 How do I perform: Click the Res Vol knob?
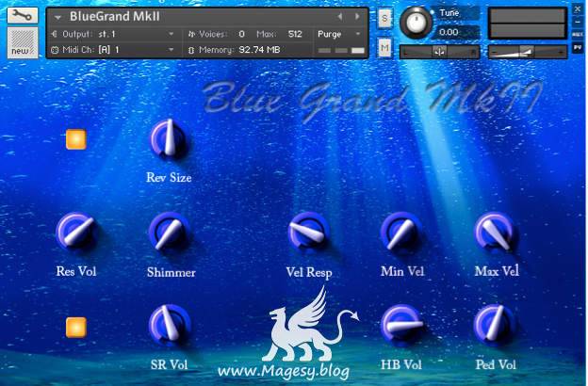coord(76,232)
